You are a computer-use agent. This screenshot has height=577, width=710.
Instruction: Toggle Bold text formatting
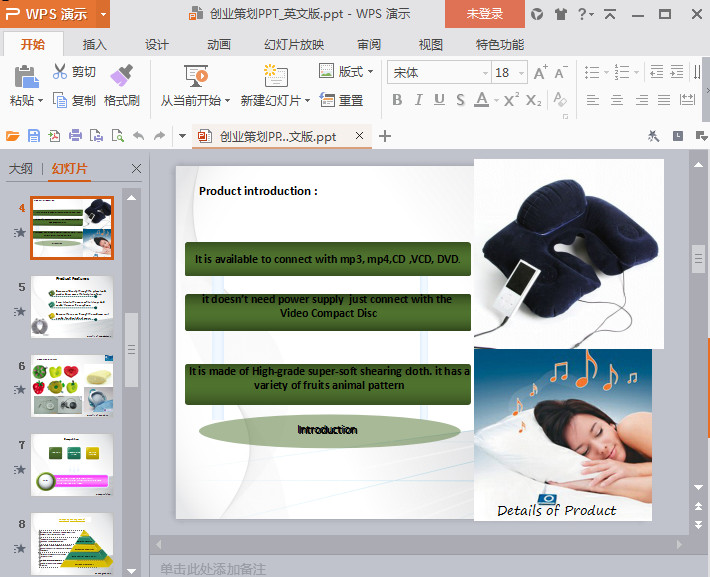point(397,100)
